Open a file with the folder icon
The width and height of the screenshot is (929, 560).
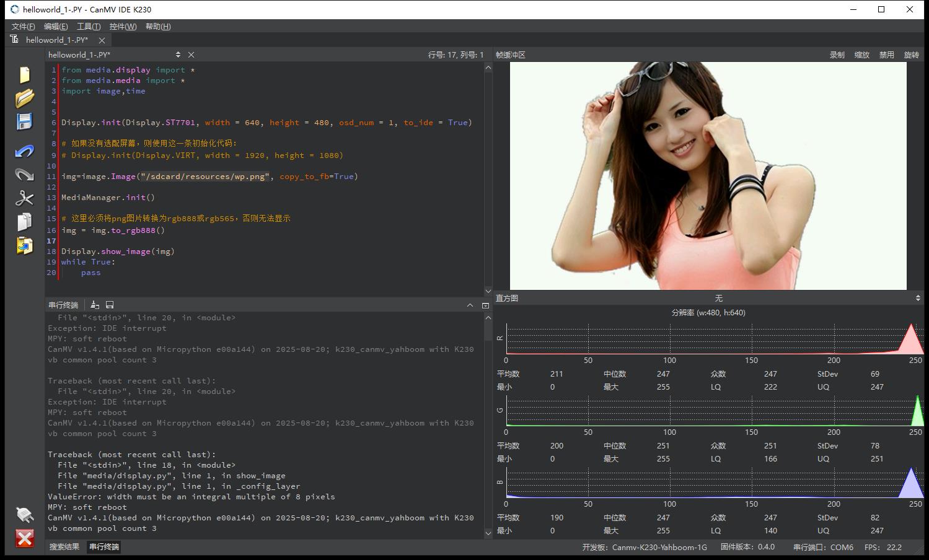(x=24, y=98)
